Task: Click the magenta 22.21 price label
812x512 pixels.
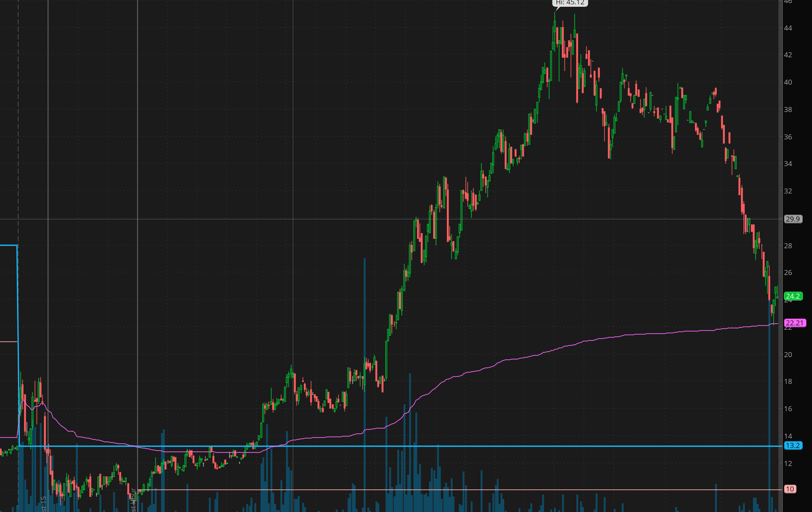Action: [x=795, y=323]
